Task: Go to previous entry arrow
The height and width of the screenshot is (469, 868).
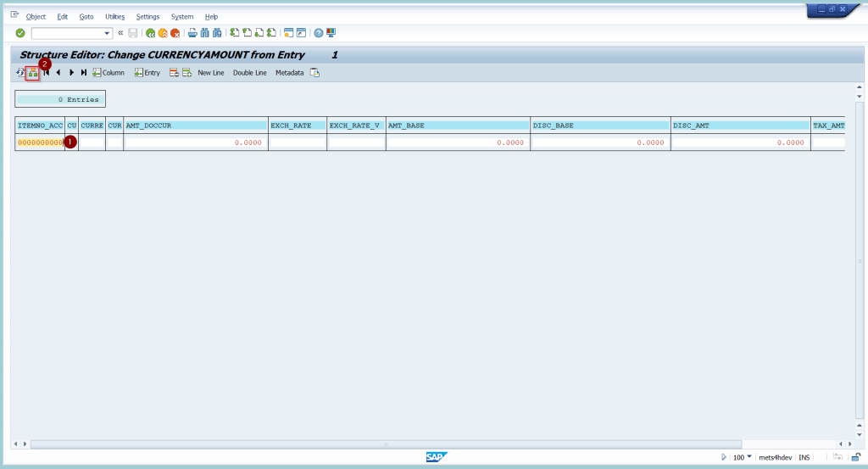Action: (58, 73)
